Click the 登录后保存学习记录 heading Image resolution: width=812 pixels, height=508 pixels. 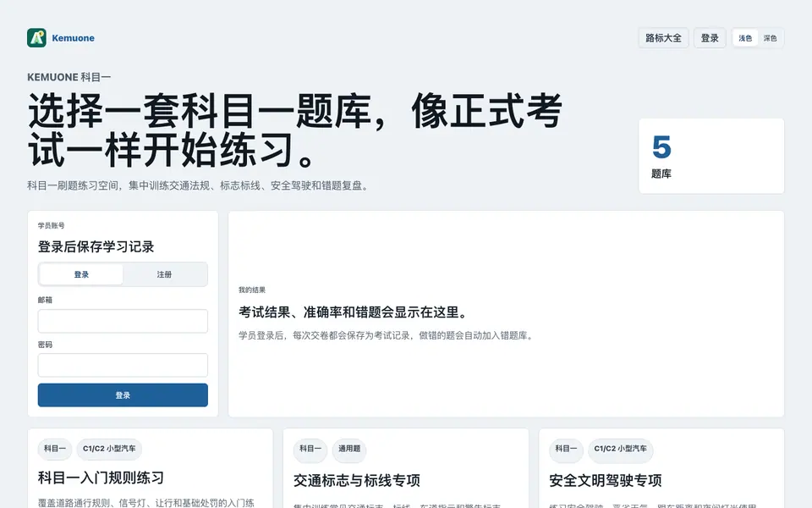pyautogui.click(x=96, y=246)
